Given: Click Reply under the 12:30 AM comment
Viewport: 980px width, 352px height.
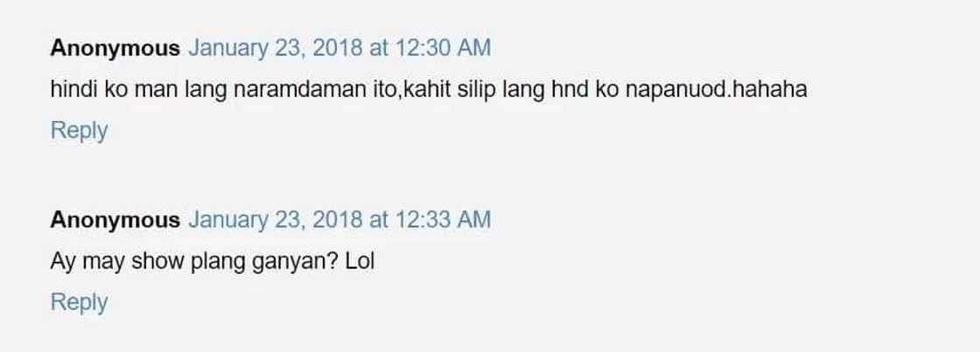Looking at the screenshot, I should [x=79, y=131].
